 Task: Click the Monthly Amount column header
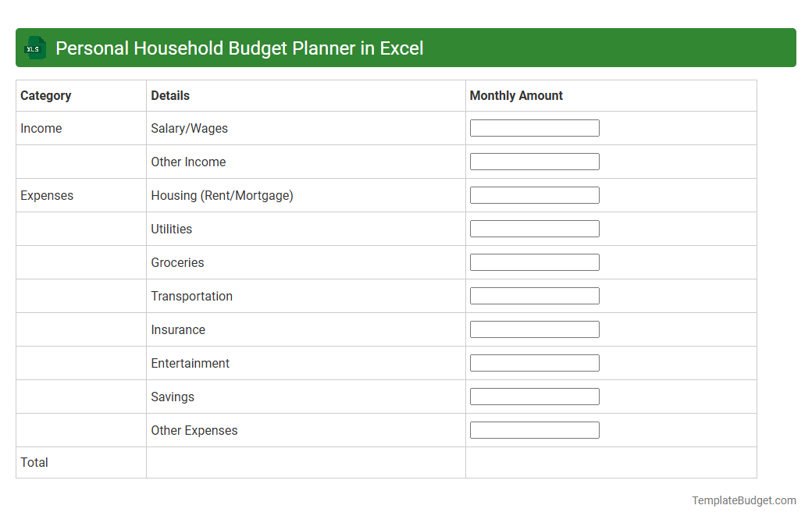tap(516, 95)
